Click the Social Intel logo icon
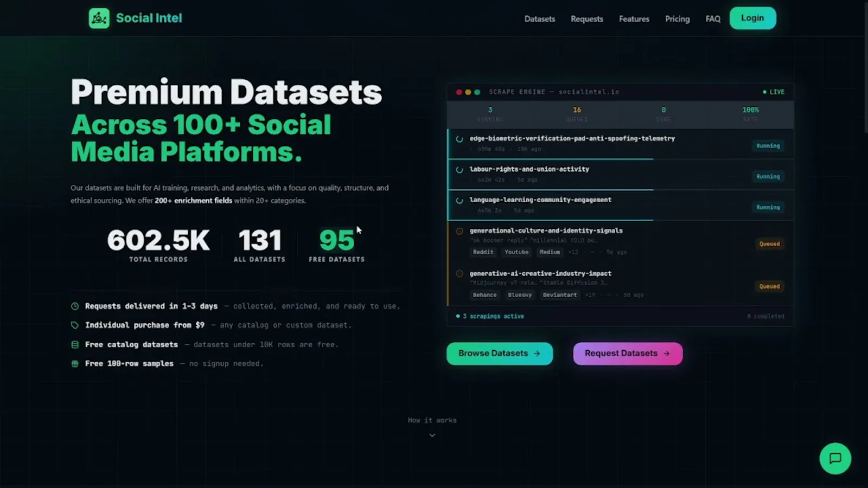868x488 pixels. pyautogui.click(x=99, y=18)
